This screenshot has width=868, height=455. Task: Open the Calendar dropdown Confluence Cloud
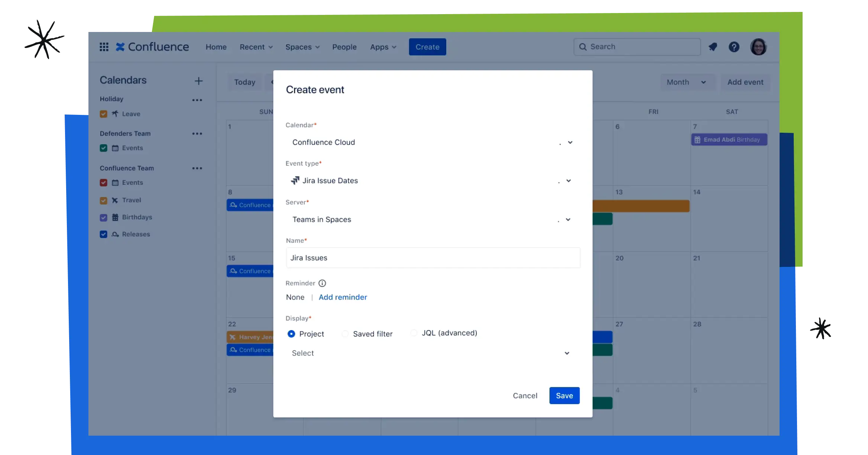(x=433, y=142)
